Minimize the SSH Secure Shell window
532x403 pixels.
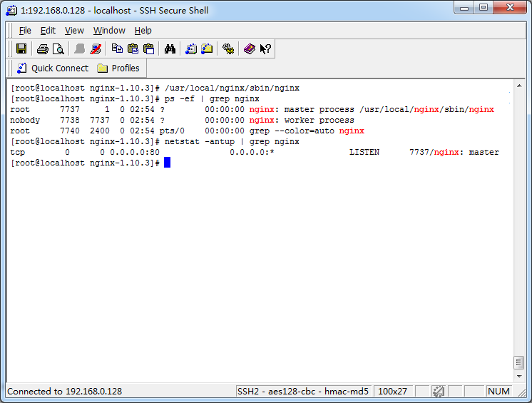point(464,7)
